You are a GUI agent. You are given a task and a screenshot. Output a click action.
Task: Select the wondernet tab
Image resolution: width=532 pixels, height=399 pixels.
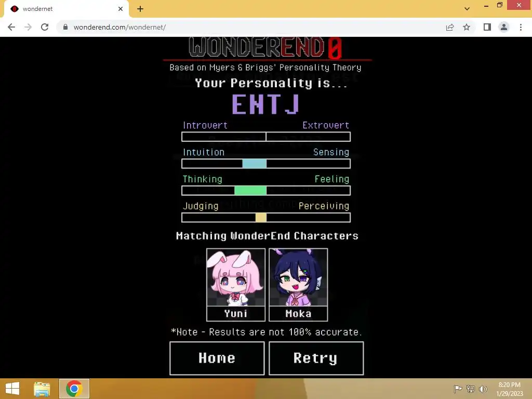66,9
